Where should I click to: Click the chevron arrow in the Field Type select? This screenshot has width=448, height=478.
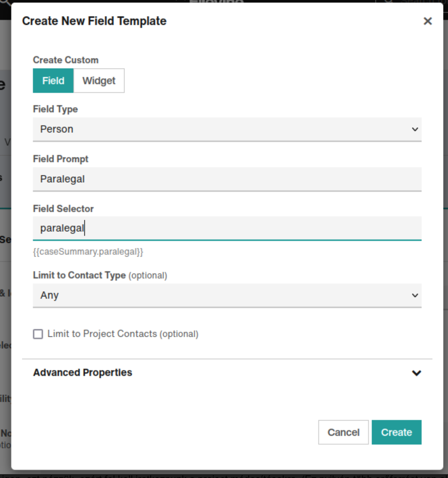[x=415, y=129]
